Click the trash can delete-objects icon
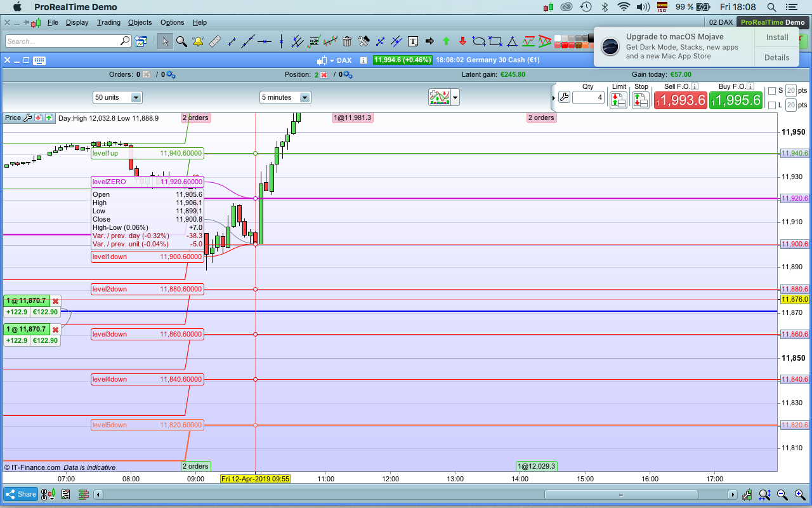812x508 pixels. [347, 41]
